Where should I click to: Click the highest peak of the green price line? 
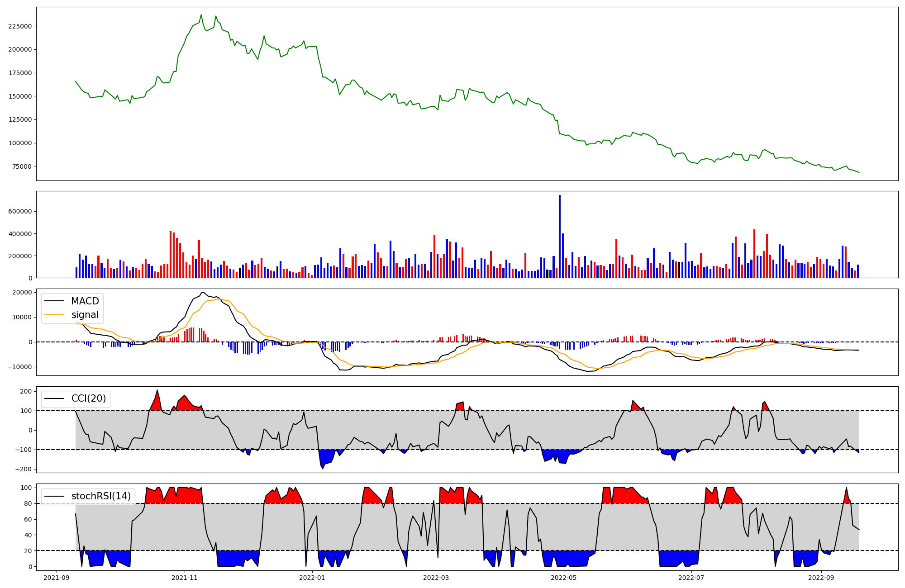(201, 15)
